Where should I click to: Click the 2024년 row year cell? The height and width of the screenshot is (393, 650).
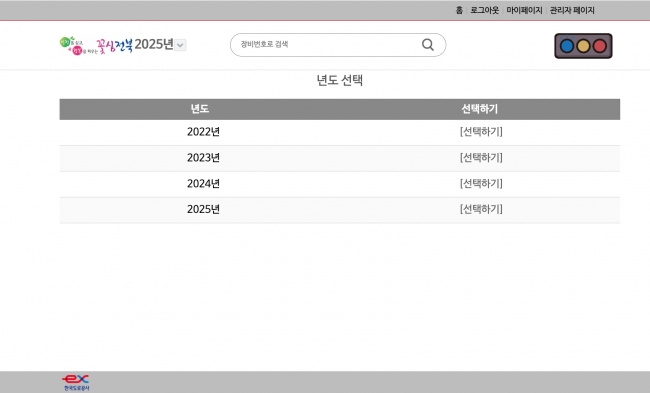(x=203, y=183)
